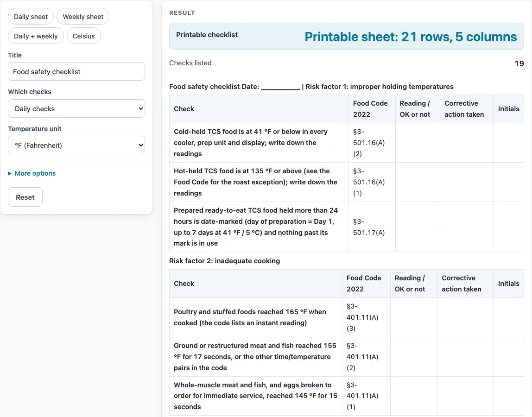The image size is (532, 417).
Task: Click the §3-401.11(A)(2) code reference
Action: [x=362, y=357]
